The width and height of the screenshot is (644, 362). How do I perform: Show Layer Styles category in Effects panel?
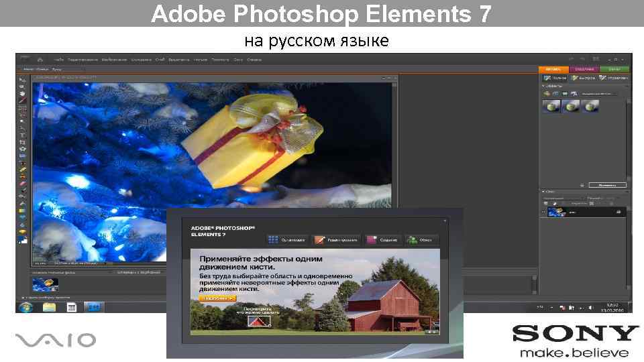pos(555,94)
